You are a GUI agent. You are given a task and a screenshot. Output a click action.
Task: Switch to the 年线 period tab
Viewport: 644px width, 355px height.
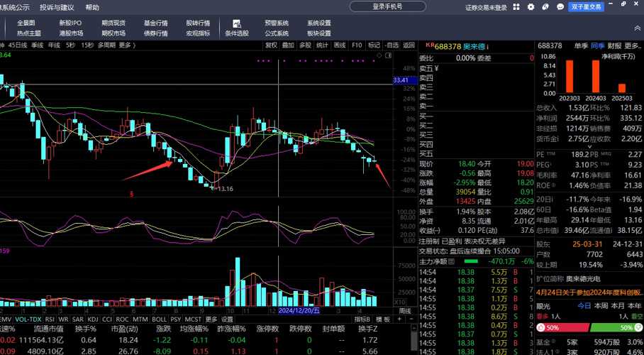coord(54,45)
